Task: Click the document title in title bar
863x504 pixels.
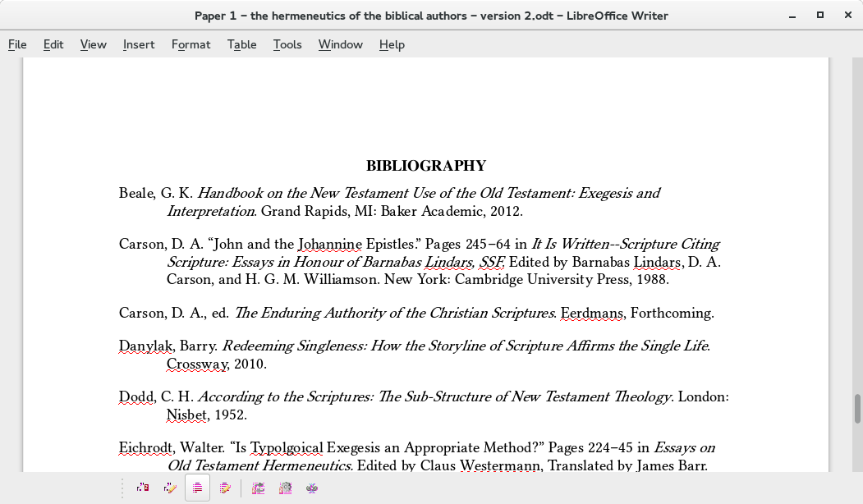Action: (x=431, y=16)
